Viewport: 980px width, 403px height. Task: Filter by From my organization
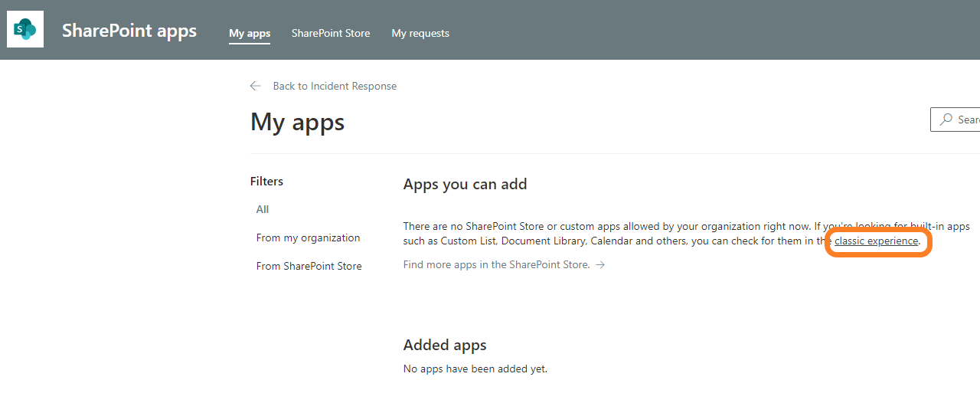click(308, 238)
